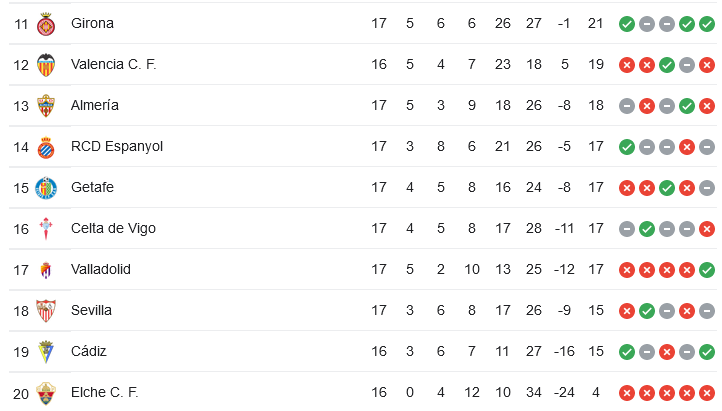This screenshot has width=722, height=411.
Task: Click the Getafe club badge
Action: (x=46, y=188)
